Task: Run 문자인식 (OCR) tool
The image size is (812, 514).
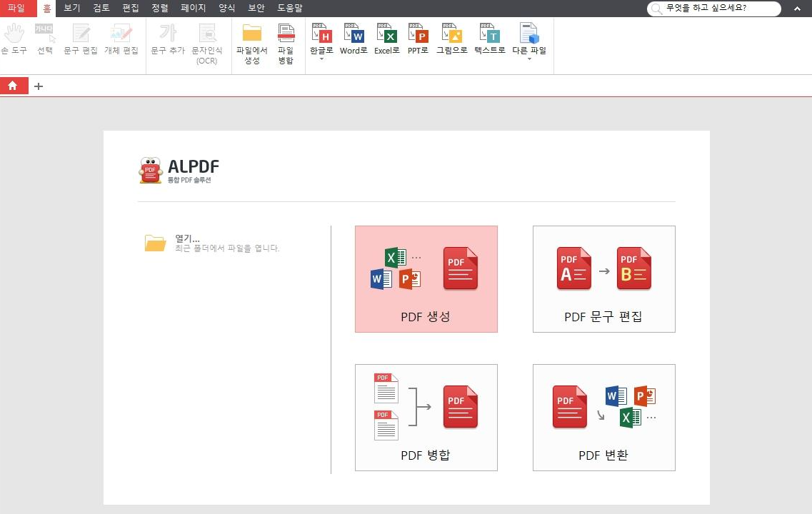Action: [x=207, y=44]
